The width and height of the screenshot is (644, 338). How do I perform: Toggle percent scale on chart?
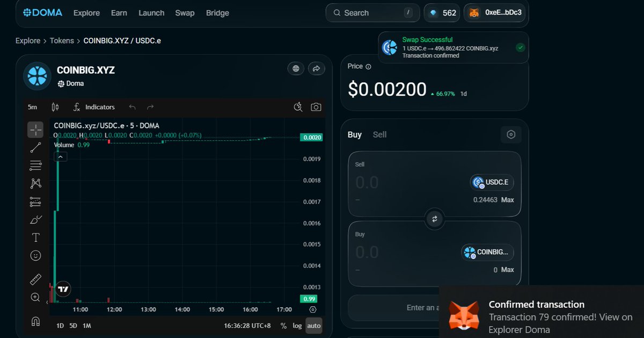(284, 326)
